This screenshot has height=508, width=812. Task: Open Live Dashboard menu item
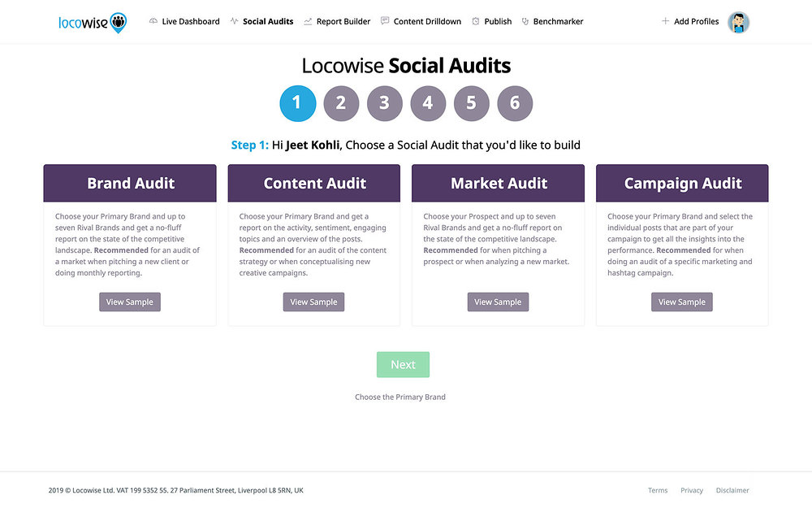(x=191, y=21)
